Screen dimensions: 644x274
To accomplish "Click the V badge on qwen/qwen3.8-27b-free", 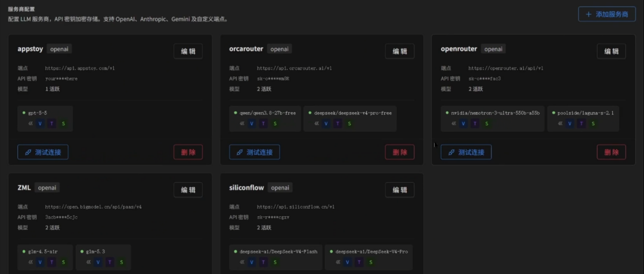I will 252,123.
